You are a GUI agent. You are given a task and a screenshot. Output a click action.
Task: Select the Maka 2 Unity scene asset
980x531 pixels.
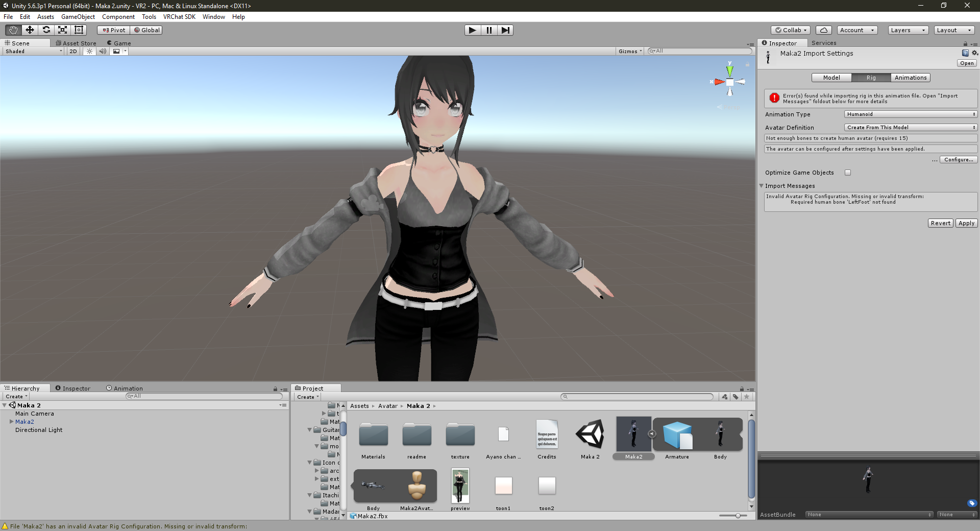(x=591, y=439)
